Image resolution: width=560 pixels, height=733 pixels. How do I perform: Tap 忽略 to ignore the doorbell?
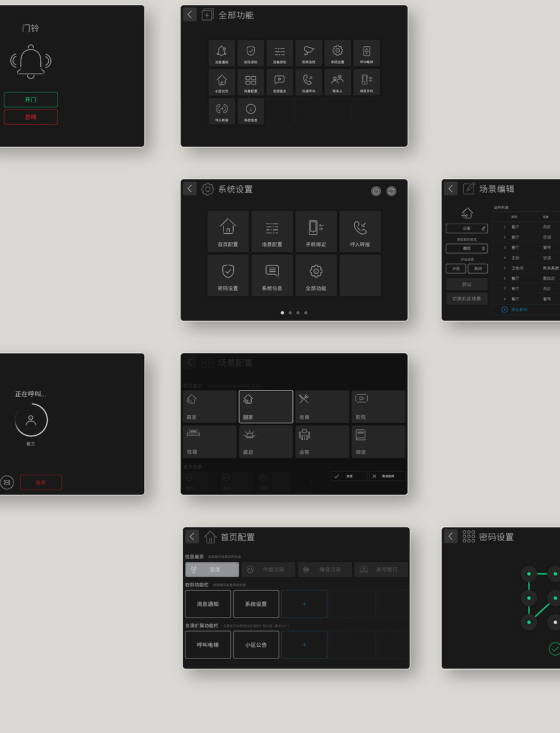click(x=31, y=117)
